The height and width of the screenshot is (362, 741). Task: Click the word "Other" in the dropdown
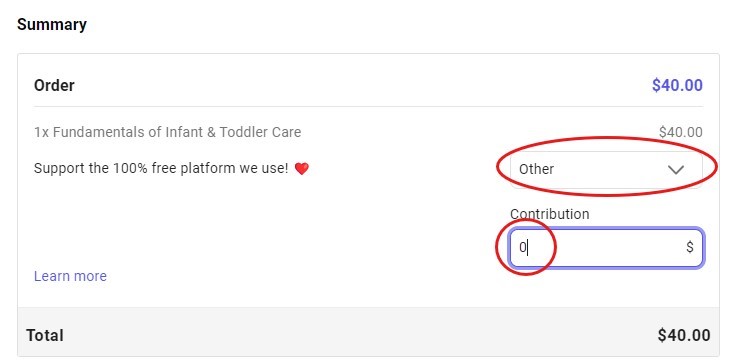(536, 169)
